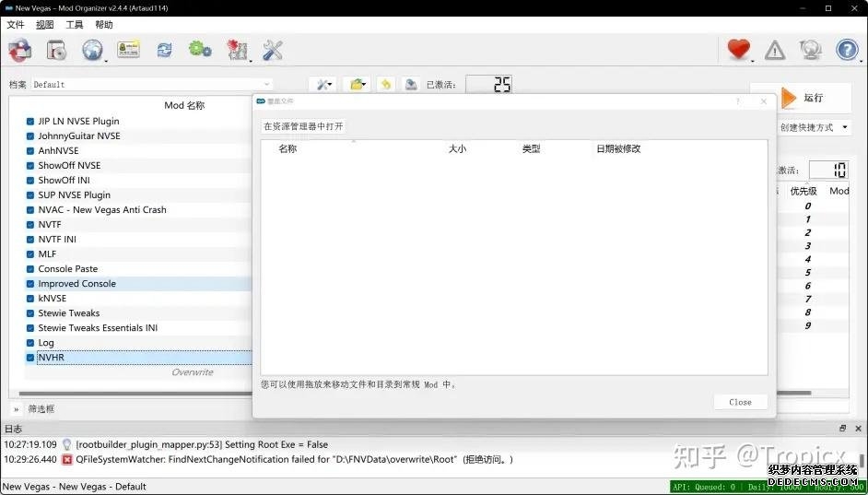Toggle the Stewie Tweaks mod checkbox
Image resolution: width=868 pixels, height=495 pixels.
coord(30,313)
